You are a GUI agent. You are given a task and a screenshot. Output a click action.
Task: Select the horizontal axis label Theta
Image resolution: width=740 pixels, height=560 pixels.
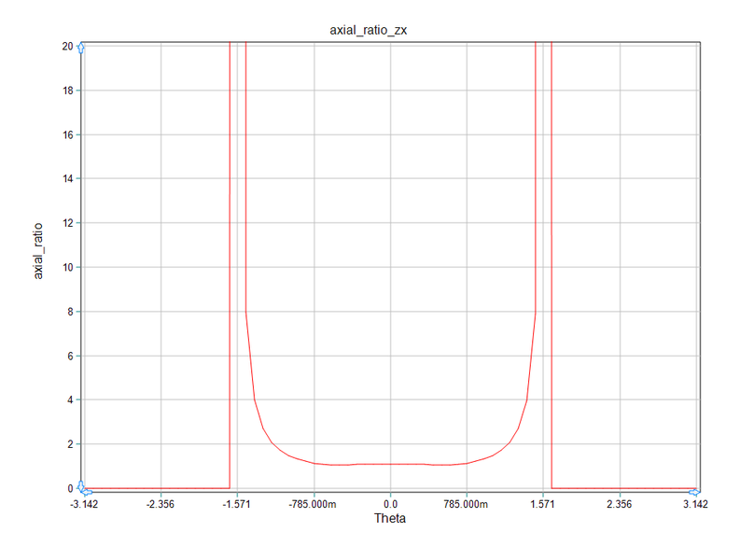point(390,518)
